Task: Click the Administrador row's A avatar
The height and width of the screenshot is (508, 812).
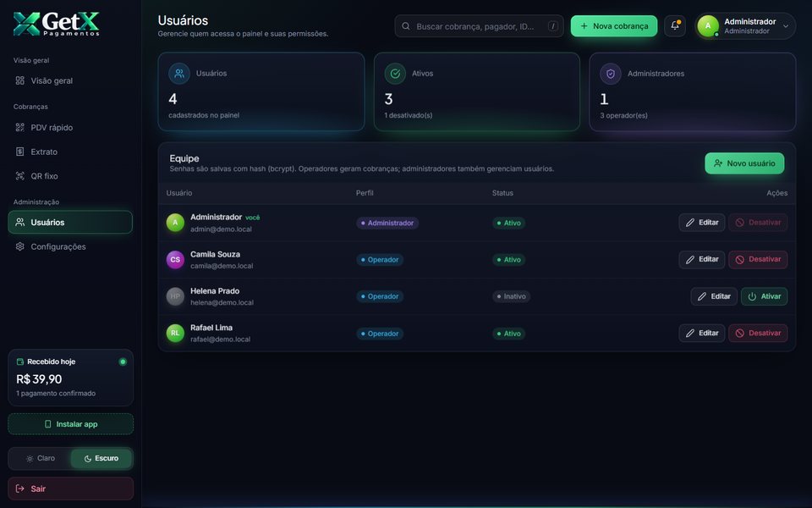Action: 175,223
